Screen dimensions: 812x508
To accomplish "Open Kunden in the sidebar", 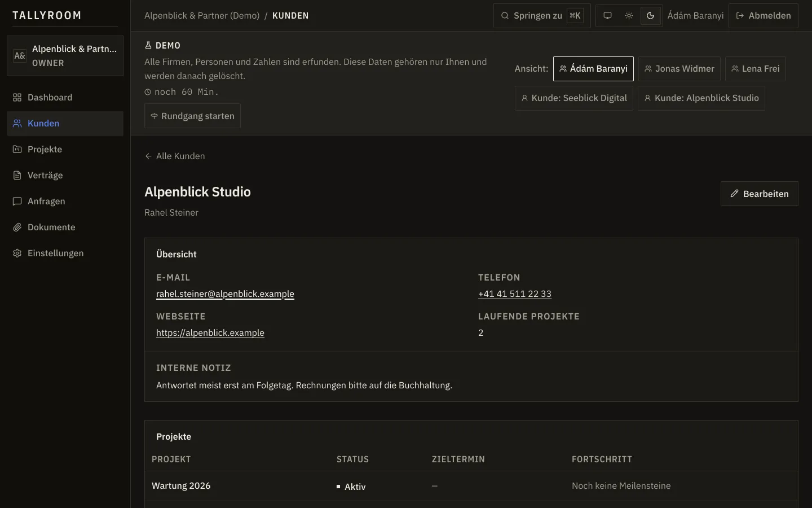I will (x=65, y=124).
